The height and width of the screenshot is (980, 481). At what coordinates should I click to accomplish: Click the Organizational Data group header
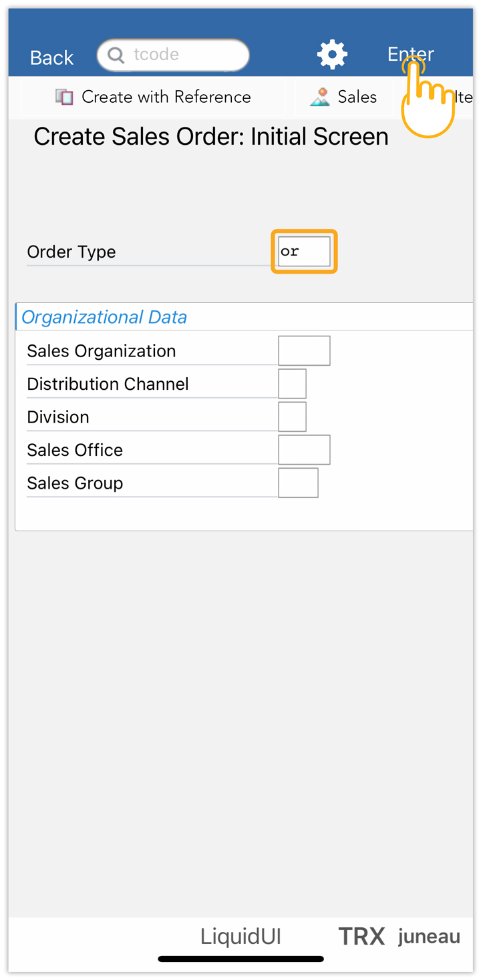click(104, 317)
